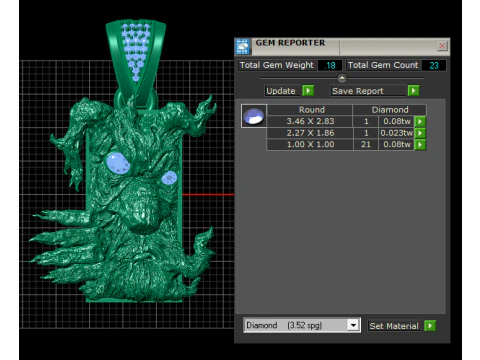Viewport: 480px width, 360px height.
Task: Click the Save Report button
Action: (369, 91)
